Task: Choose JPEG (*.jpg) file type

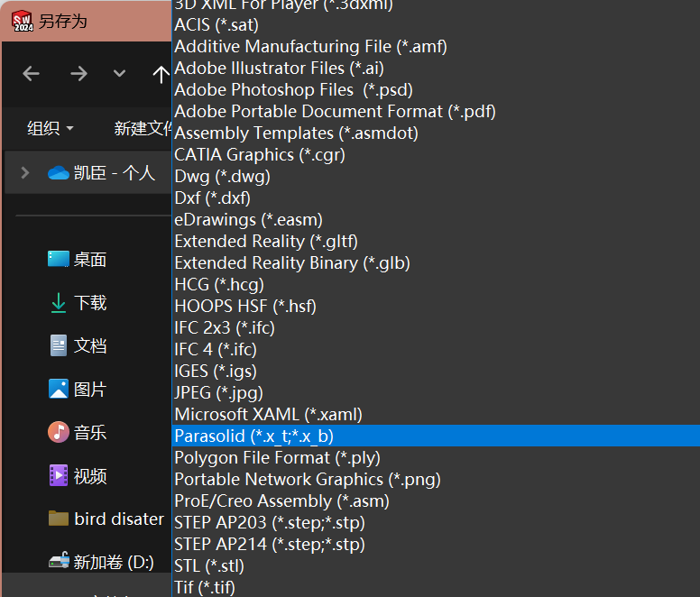Action: click(436, 392)
